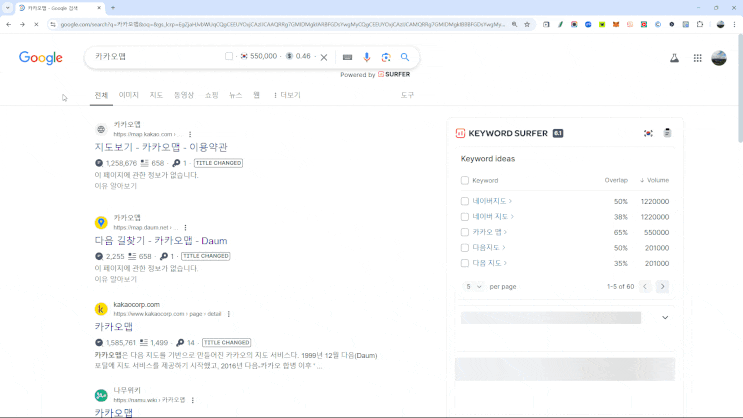Bookmark this page with the star icon
The image size is (743, 418).
click(x=527, y=24)
